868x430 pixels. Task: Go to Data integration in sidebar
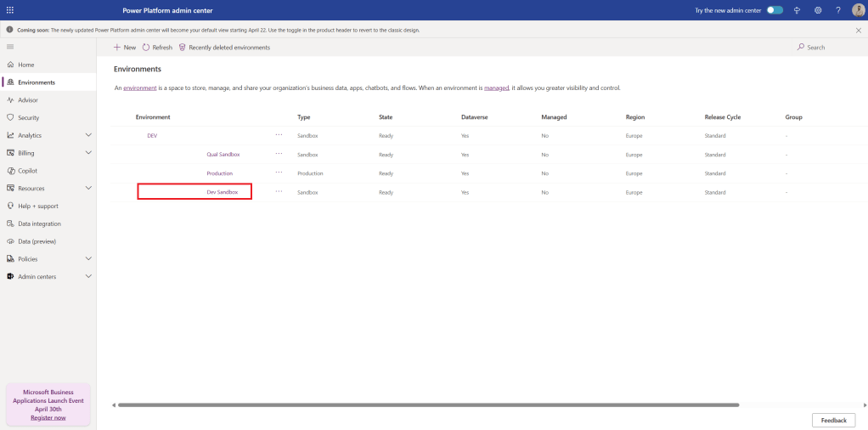[x=39, y=223]
